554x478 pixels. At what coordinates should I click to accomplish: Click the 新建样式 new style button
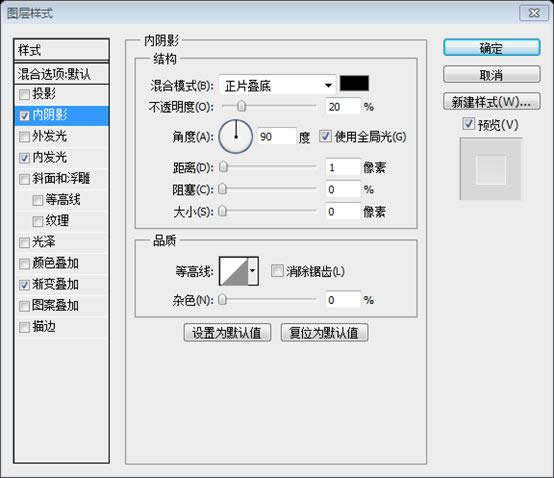pos(491,102)
